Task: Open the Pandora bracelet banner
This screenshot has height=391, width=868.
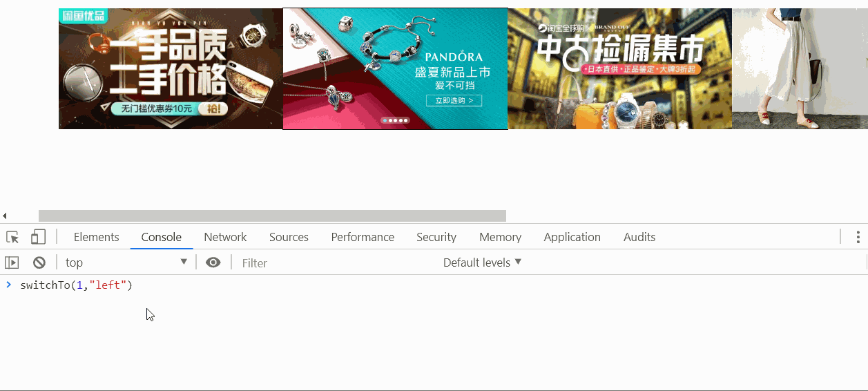Action: [x=396, y=68]
